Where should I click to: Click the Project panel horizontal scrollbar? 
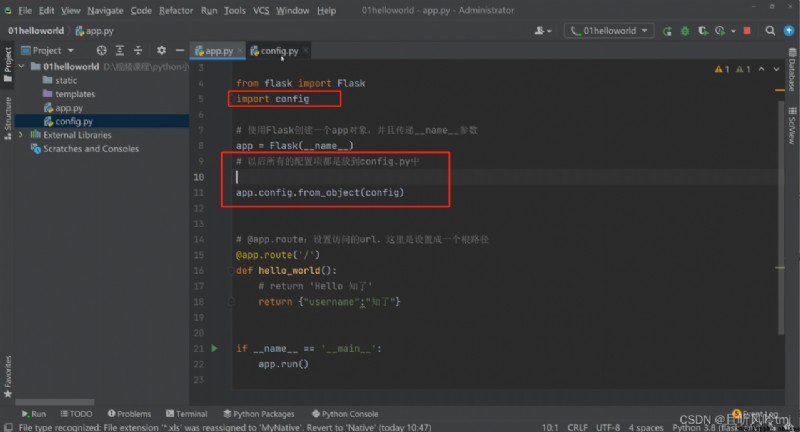(x=55, y=402)
